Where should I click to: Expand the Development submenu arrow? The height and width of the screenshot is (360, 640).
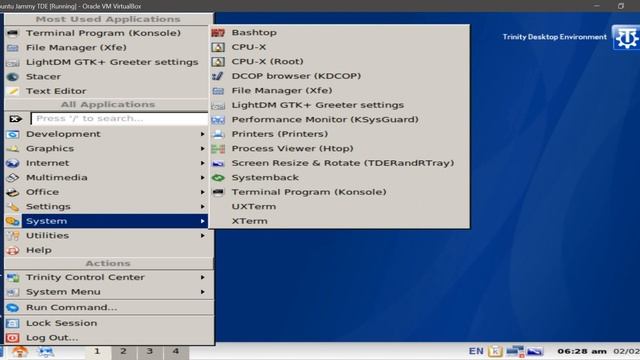[x=202, y=134]
